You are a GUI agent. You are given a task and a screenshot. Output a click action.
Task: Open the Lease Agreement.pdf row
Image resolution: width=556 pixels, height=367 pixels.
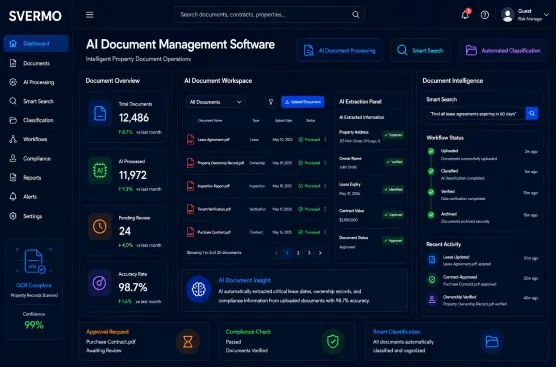(x=256, y=139)
